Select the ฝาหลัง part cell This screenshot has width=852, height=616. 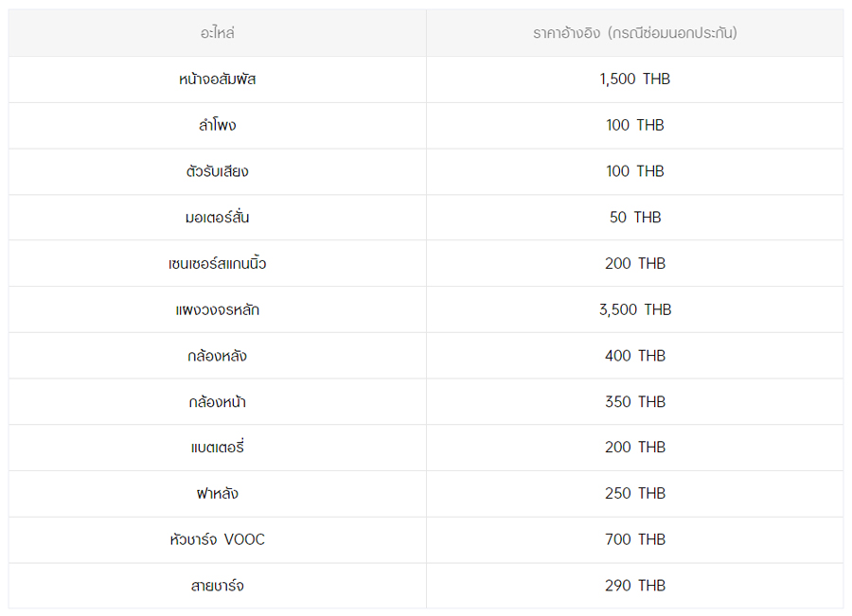218,493
